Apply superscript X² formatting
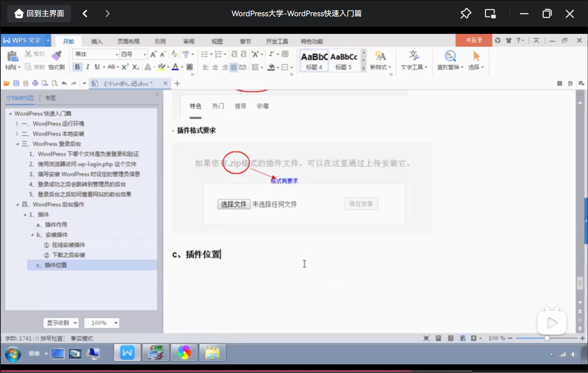The width and height of the screenshot is (588, 373). pos(125,67)
